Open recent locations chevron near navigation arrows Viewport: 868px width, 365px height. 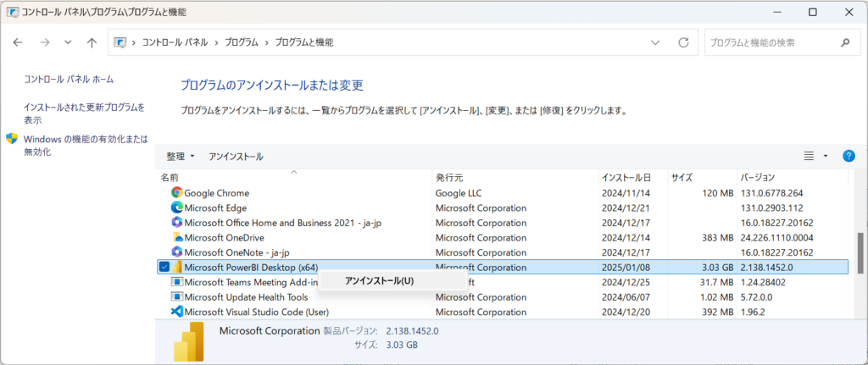tap(68, 42)
